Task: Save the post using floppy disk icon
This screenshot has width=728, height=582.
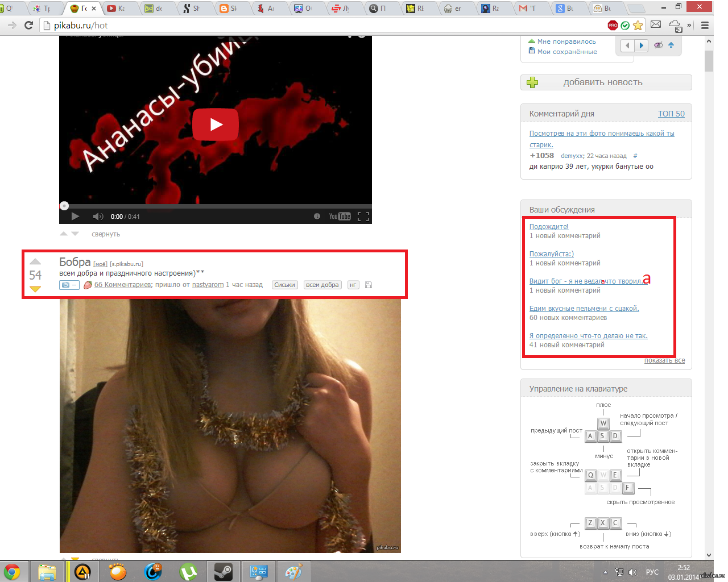Action: [369, 285]
